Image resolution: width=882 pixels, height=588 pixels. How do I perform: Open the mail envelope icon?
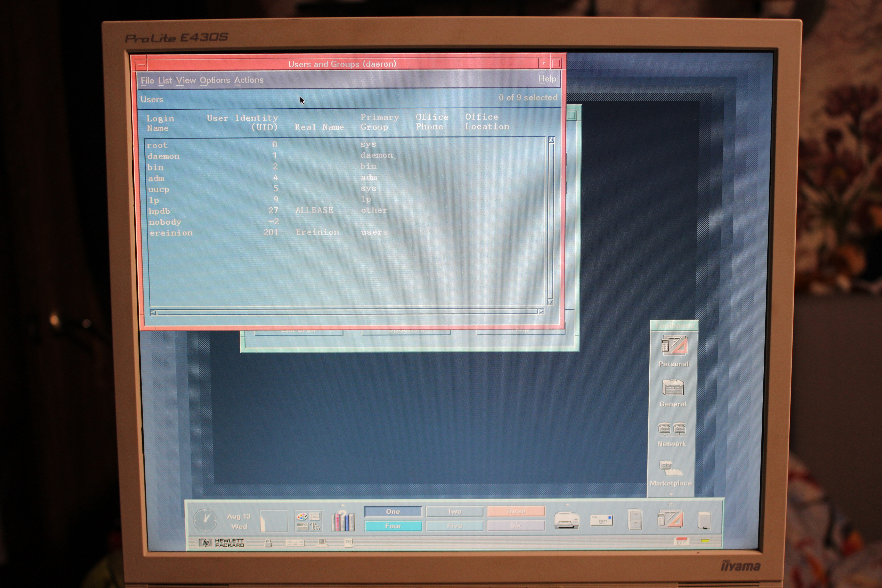601,520
